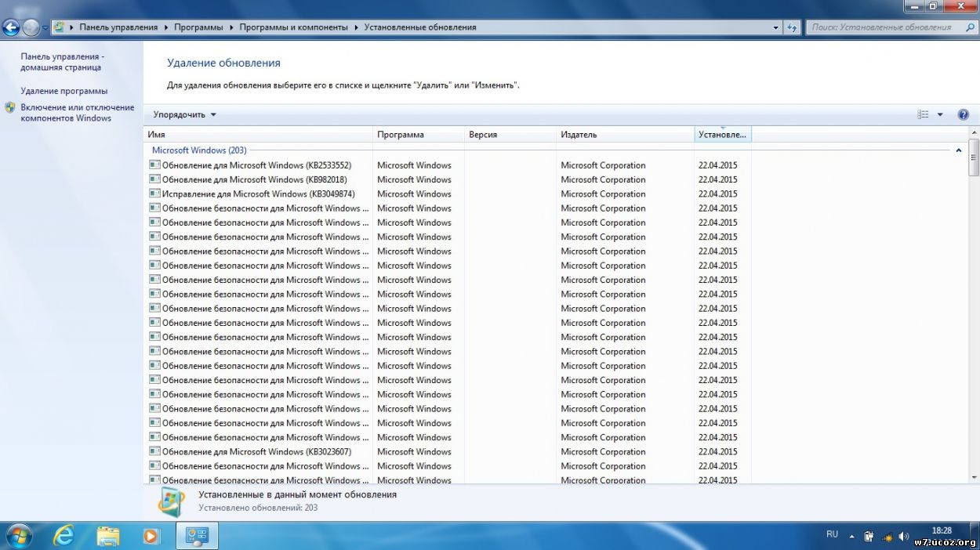Collapse the Microsoft Windows (203) group

958,150
